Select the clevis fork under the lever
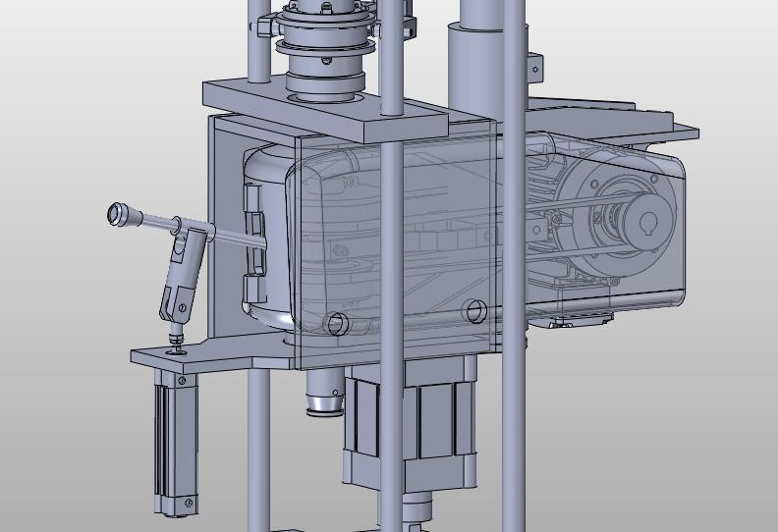 pos(177,302)
